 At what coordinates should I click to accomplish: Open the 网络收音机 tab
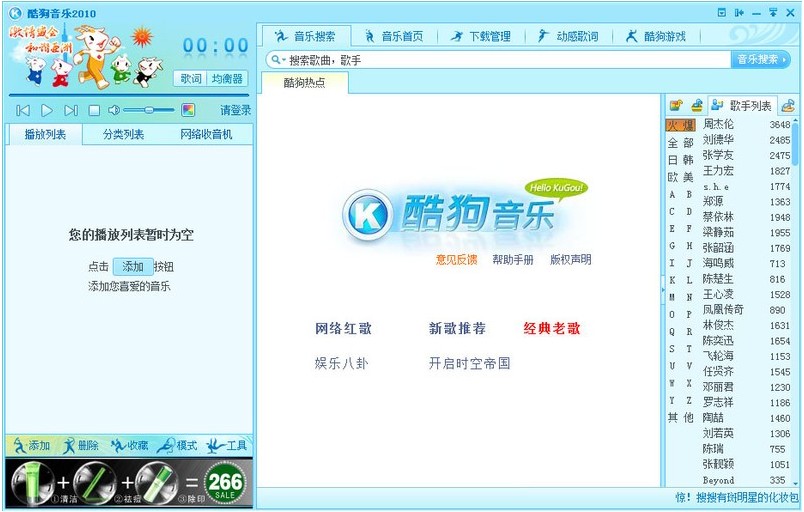206,134
